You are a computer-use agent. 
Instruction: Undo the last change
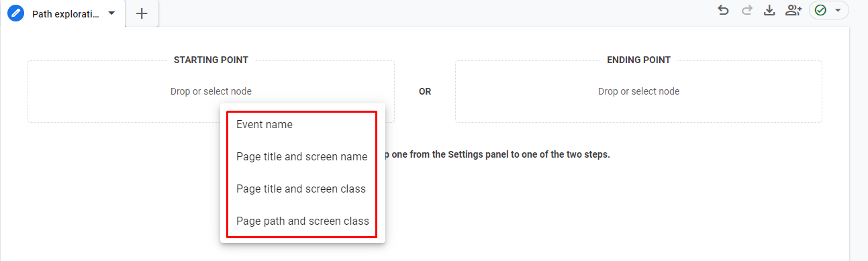pyautogui.click(x=723, y=10)
